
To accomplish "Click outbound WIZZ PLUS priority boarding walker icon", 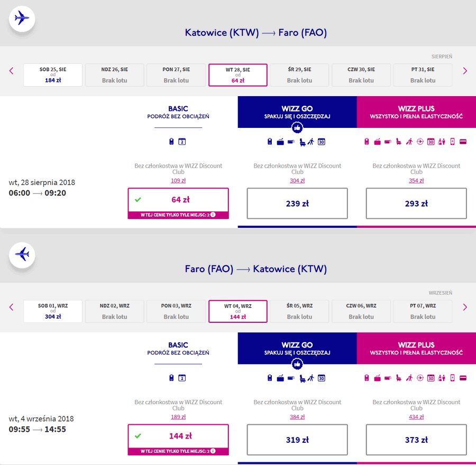I will tap(409, 142).
